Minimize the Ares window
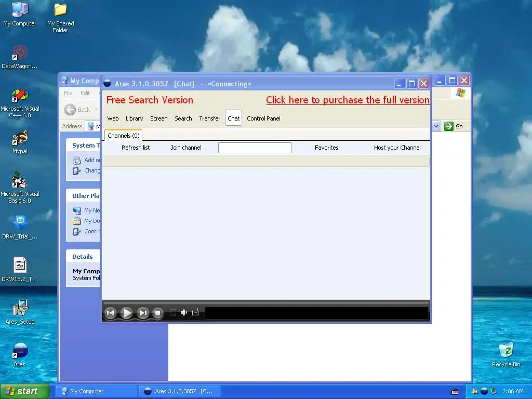Viewport: 532px width, 399px height. 400,84
